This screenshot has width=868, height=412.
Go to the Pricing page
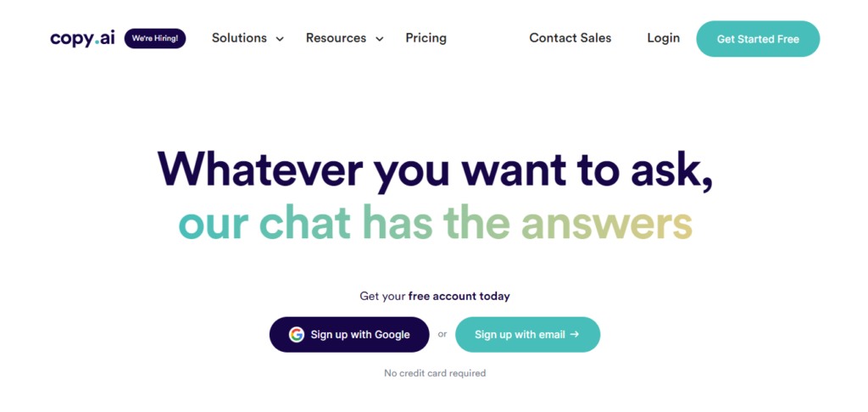tap(426, 38)
